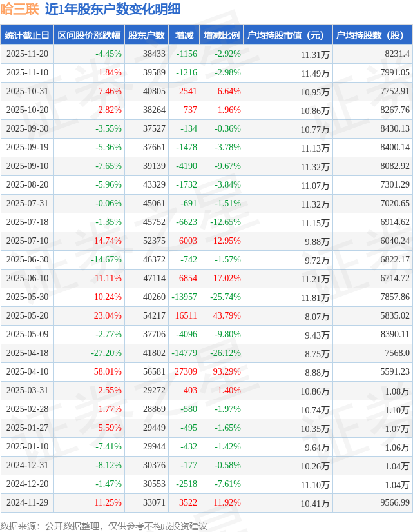The width and height of the screenshot is (413, 532).
Task: Click the 统计截止日 column header
Action: click(x=26, y=35)
